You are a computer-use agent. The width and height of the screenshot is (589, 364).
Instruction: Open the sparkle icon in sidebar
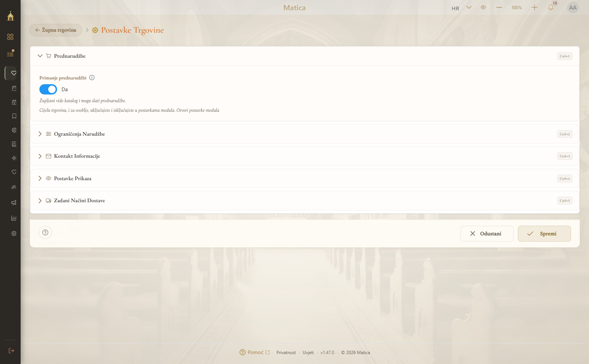pos(14,158)
